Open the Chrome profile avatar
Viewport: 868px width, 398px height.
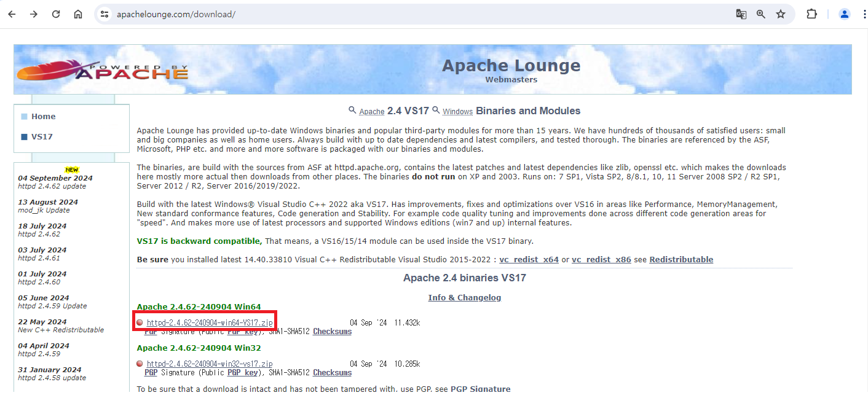click(845, 14)
